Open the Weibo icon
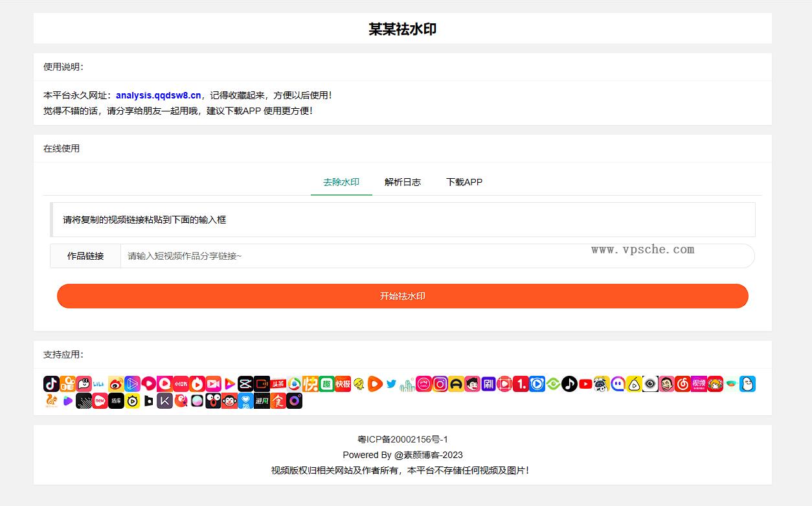Viewport: 812px width, 506px height. [116, 384]
